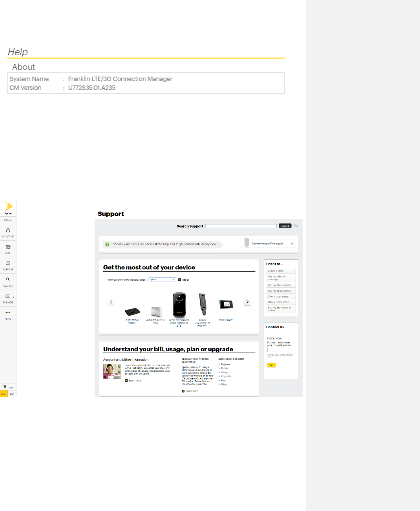The height and width of the screenshot is (511, 420).
Task: Click Franklin LTE/3G Connection Manager text
Action: (x=120, y=79)
